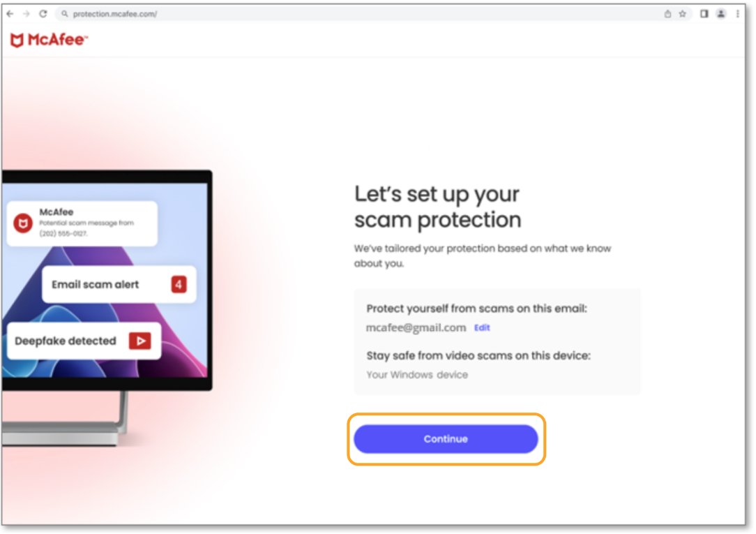This screenshot has height=534, width=756.
Task: Click the McAfee potential scam message notification
Action: [82, 223]
